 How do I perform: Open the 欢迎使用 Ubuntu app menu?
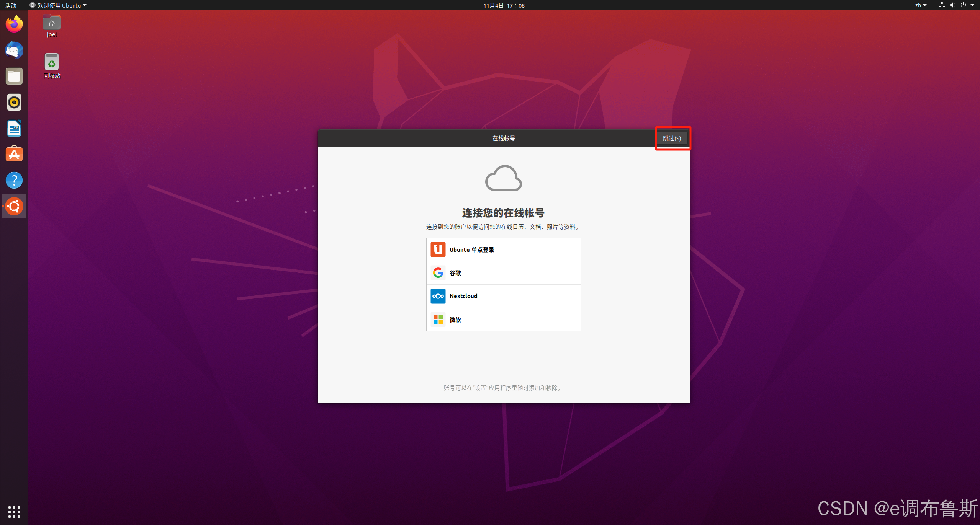point(58,5)
